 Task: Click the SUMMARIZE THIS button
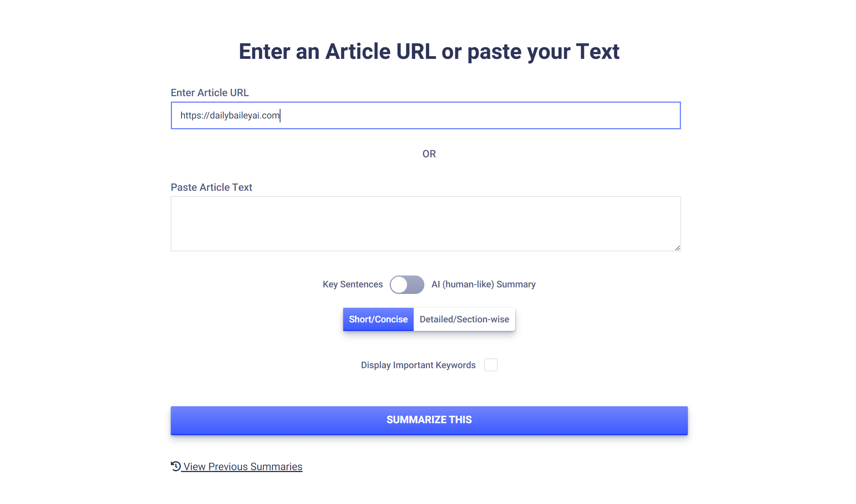point(429,420)
